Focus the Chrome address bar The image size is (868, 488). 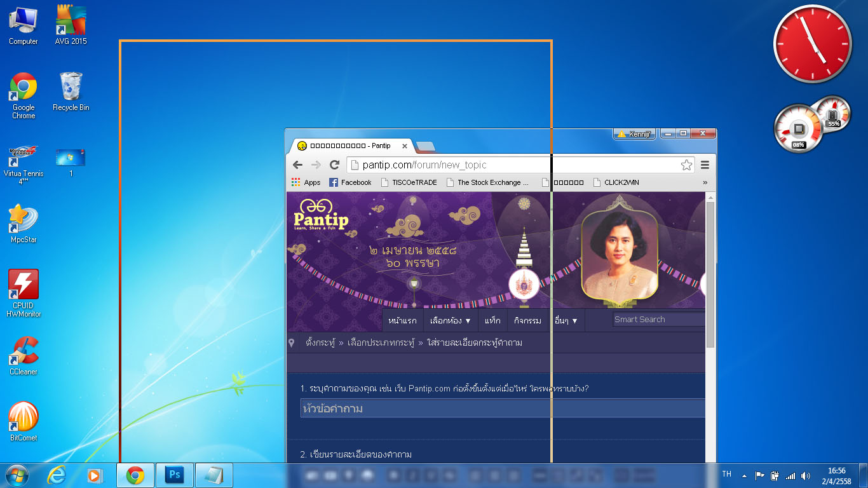[x=520, y=165]
